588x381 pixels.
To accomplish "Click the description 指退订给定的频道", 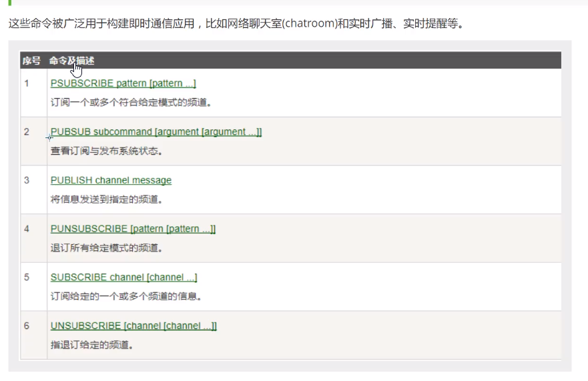I will [x=92, y=345].
